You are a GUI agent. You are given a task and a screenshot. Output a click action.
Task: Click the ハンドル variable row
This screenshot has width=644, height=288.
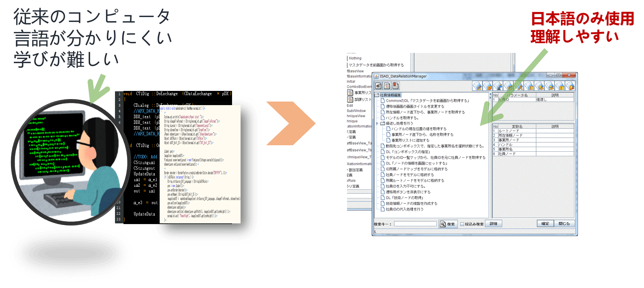click(x=533, y=145)
